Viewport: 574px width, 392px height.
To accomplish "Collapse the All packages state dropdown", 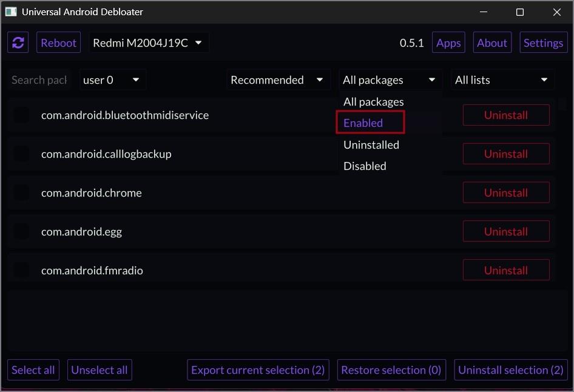I will 390,79.
